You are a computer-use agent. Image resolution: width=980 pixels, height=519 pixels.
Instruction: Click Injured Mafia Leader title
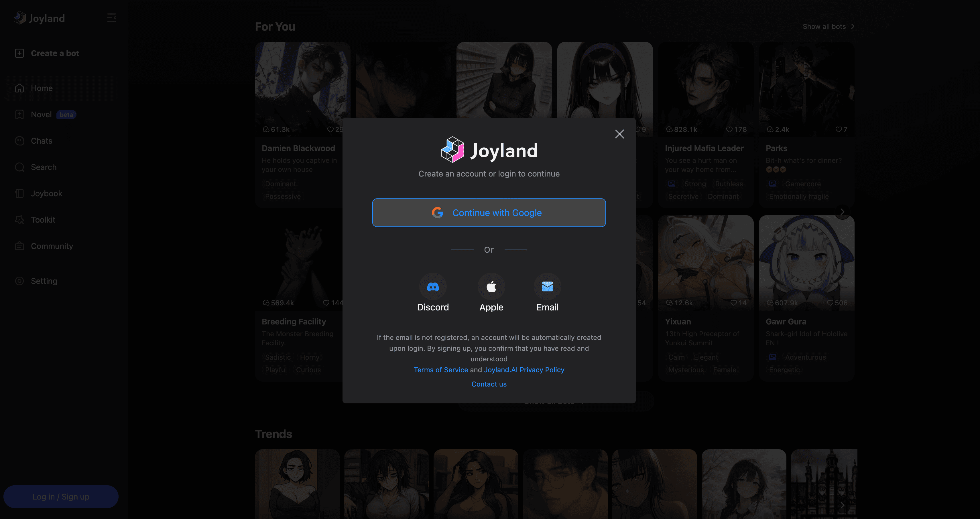(704, 148)
